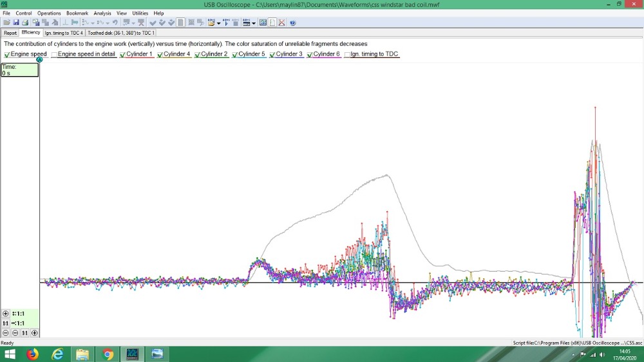Click the Time 0 s readout box
The height and width of the screenshot is (362, 644).
pos(19,70)
